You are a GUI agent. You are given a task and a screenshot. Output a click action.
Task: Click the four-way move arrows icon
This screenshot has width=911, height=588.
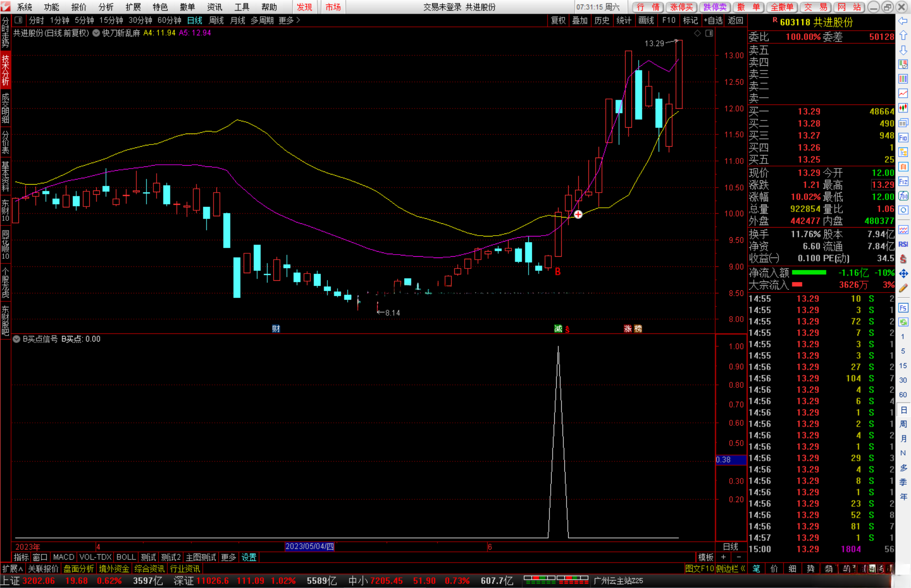[903, 274]
